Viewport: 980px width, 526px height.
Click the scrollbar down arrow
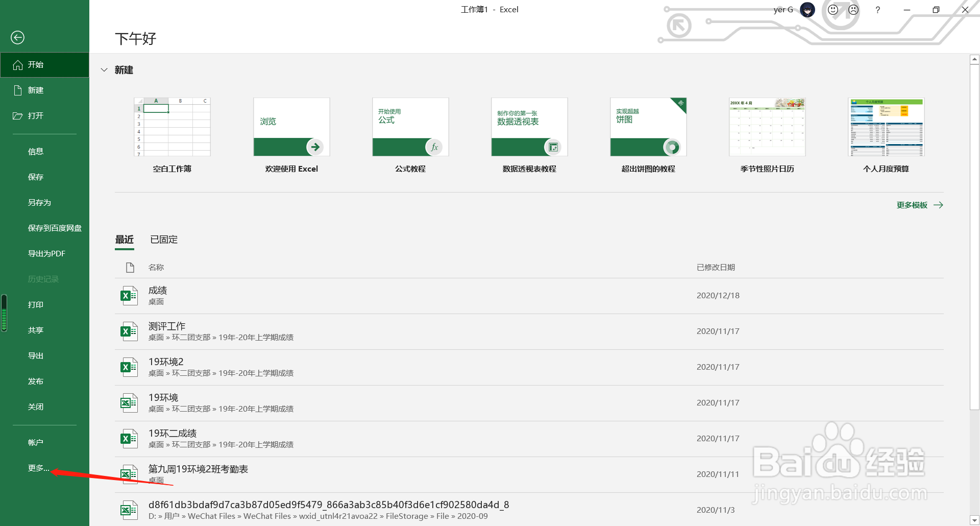974,519
